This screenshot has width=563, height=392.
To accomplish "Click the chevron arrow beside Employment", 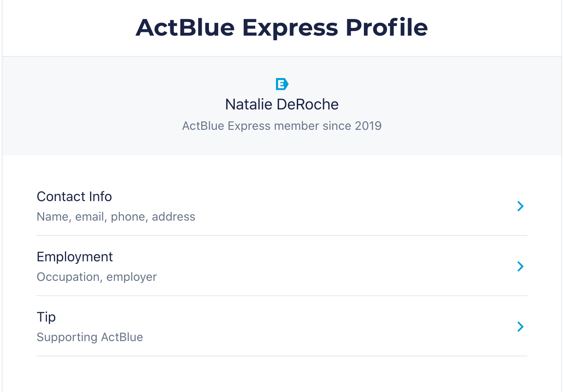I will pyautogui.click(x=520, y=266).
